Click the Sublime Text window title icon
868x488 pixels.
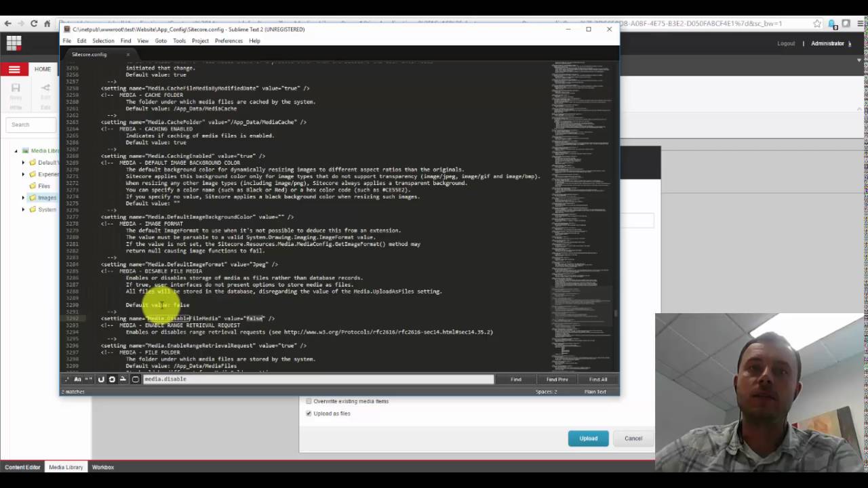coord(66,29)
